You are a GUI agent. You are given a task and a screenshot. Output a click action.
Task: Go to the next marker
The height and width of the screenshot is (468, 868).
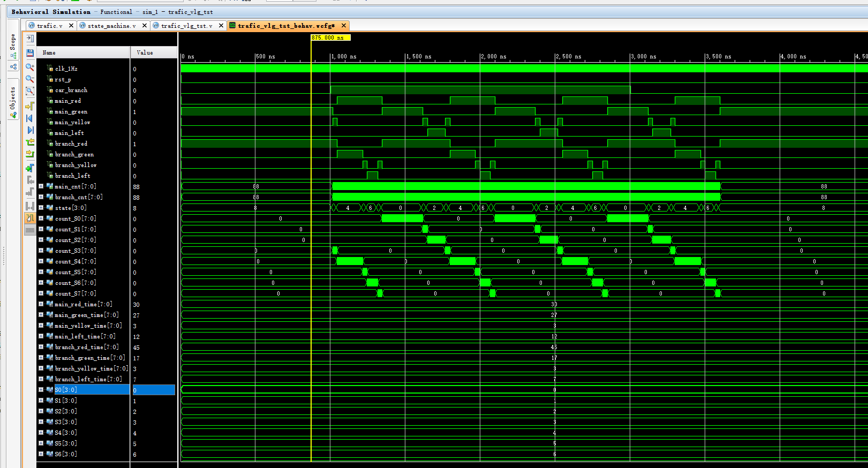tap(30, 192)
